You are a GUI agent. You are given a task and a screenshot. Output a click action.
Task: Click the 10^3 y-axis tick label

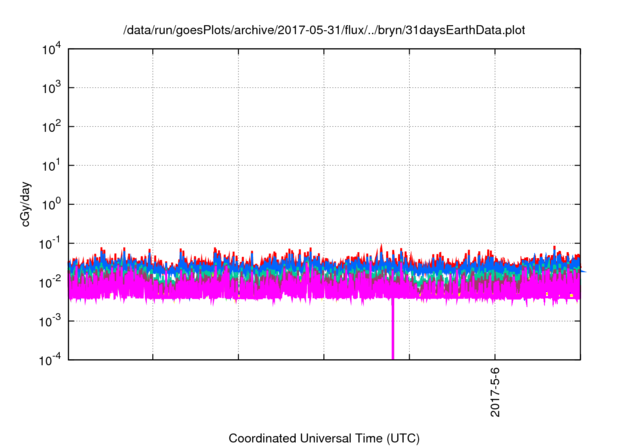click(51, 87)
